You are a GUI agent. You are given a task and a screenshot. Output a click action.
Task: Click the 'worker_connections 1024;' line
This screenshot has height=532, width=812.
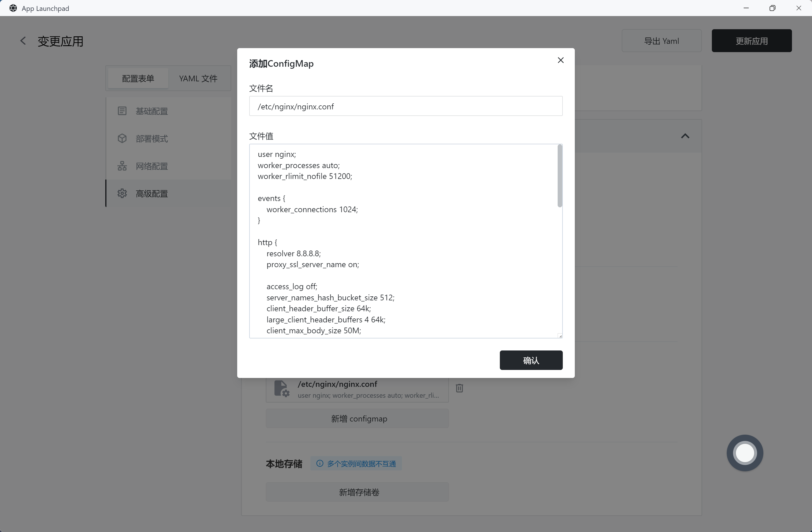pos(312,209)
